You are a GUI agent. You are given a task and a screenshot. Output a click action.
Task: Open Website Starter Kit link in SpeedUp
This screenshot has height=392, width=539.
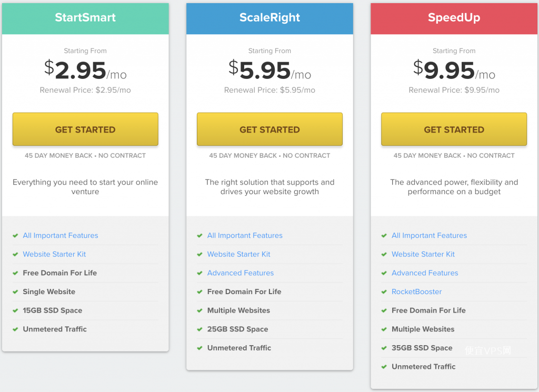click(x=423, y=254)
